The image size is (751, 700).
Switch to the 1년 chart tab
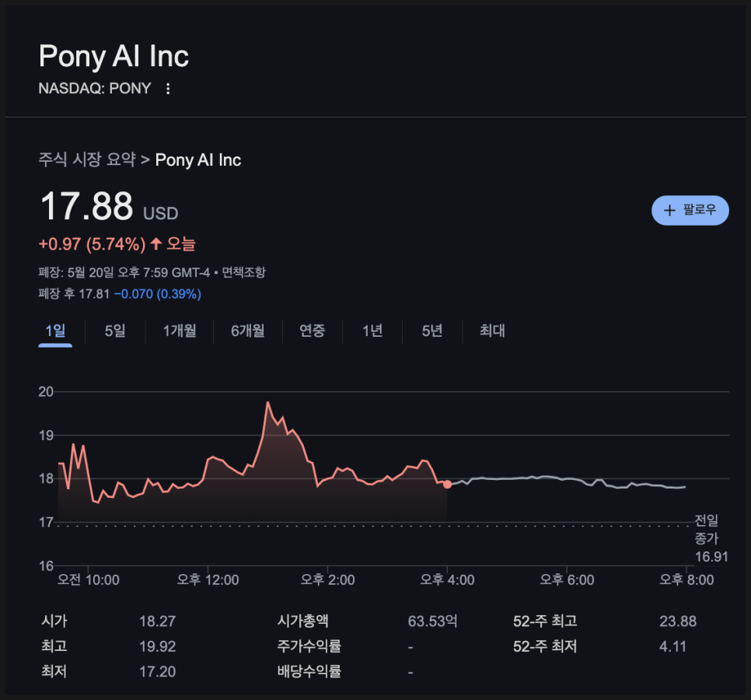tap(372, 331)
